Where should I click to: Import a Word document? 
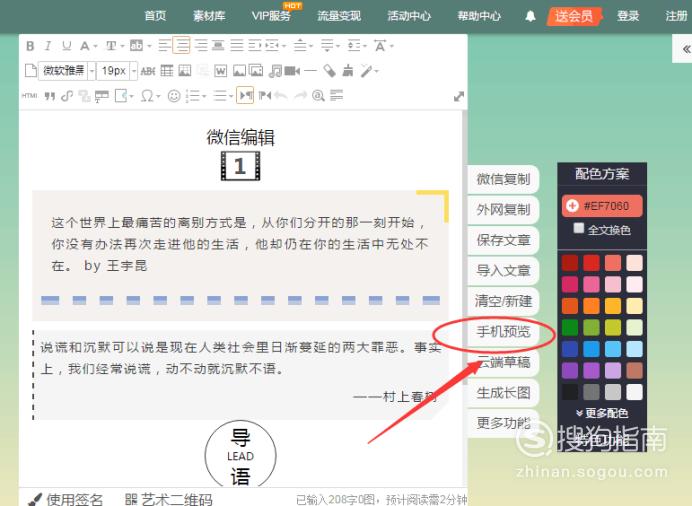(x=220, y=71)
